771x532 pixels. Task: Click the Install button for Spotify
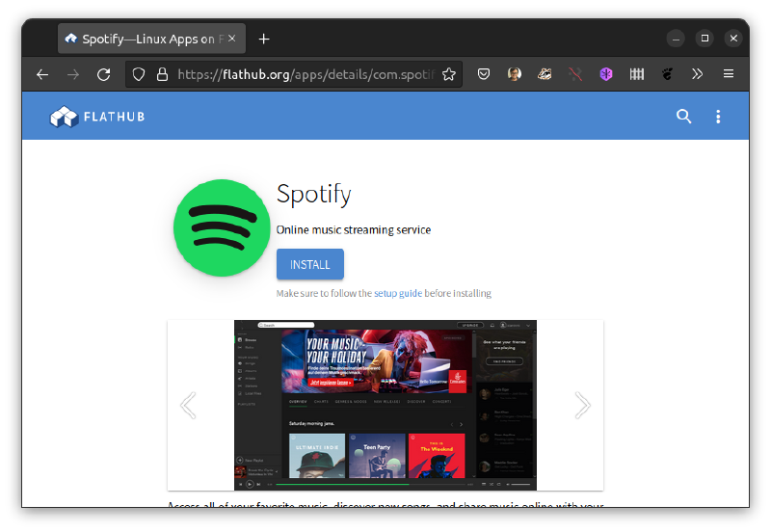[309, 264]
